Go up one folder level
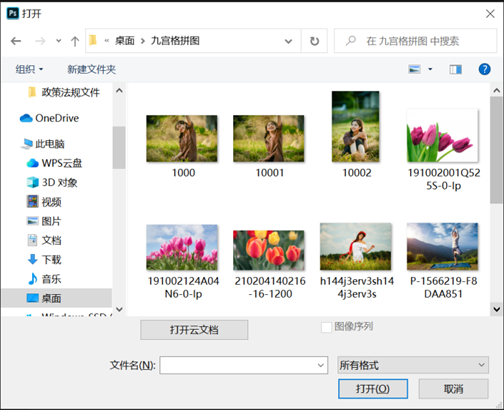The image size is (504, 410). (x=75, y=41)
